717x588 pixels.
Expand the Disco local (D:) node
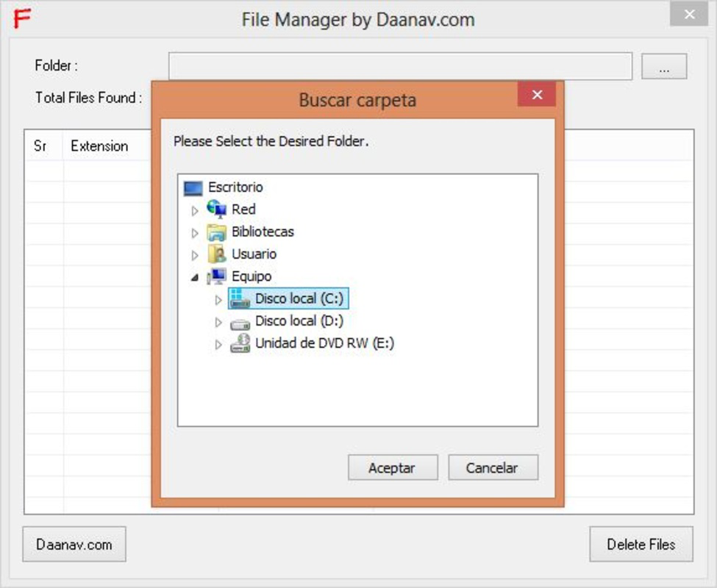218,322
